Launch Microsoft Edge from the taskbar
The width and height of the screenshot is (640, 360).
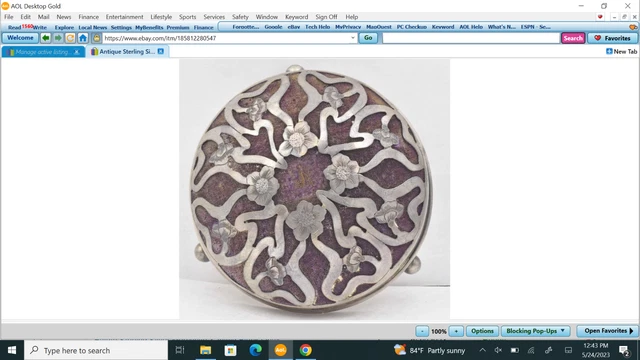(x=256, y=350)
